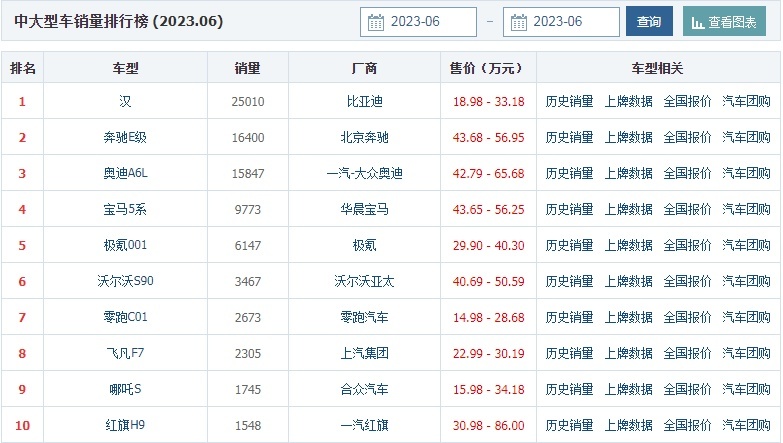Click manufacturer 零跑汽车
This screenshot has height=443, width=783.
click(x=365, y=317)
